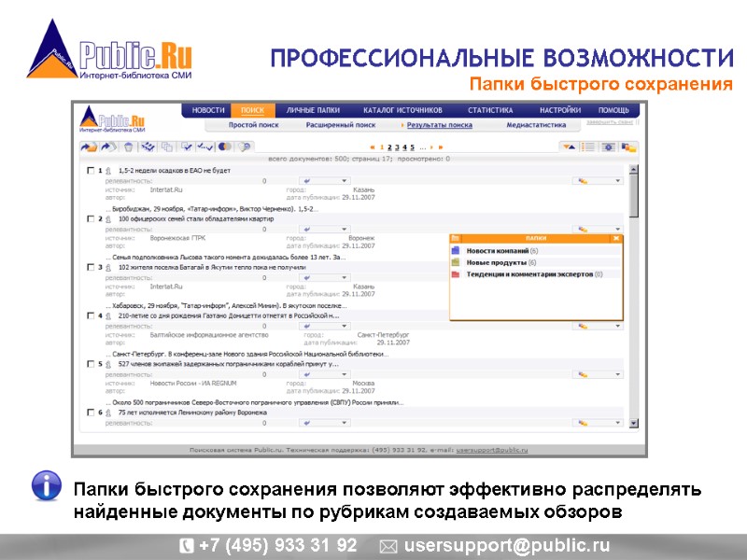The width and height of the screenshot is (747, 560).
Task: Click the gear display settings icon
Action: [x=609, y=147]
